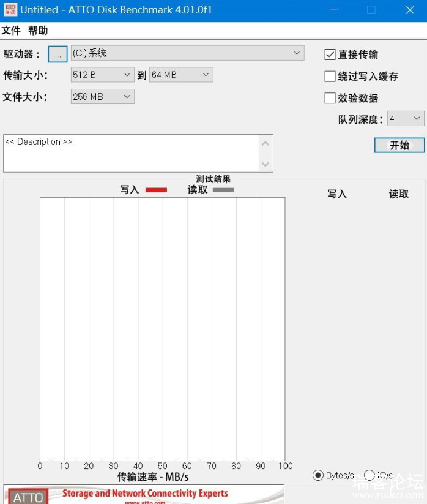
Task: Select the IO/s radio button
Action: 369,475
